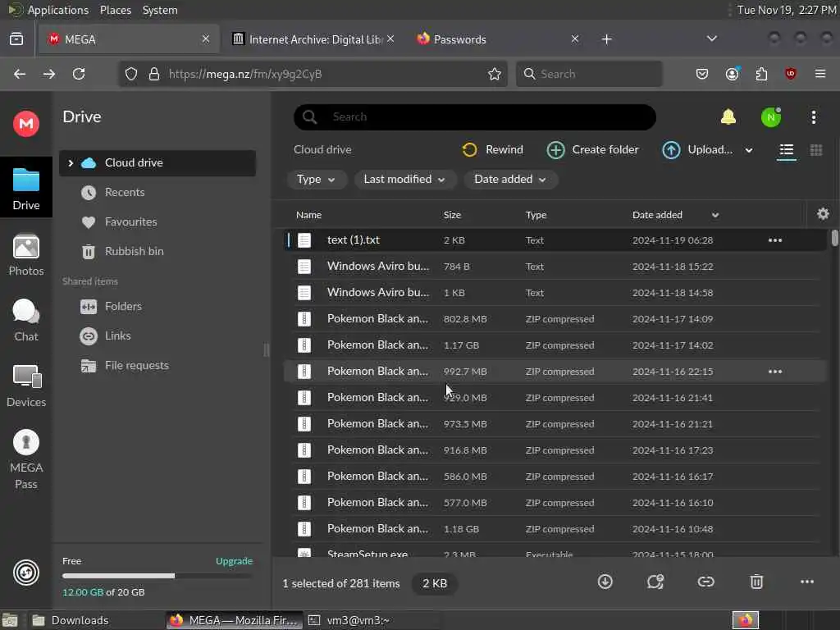Open the Type filter dropdown

click(316, 180)
